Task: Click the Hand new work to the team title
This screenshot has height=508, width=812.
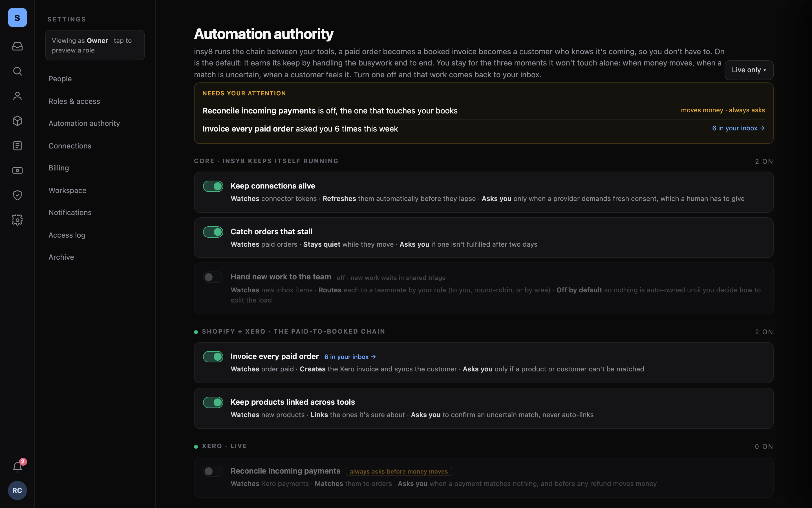Action: 281,277
